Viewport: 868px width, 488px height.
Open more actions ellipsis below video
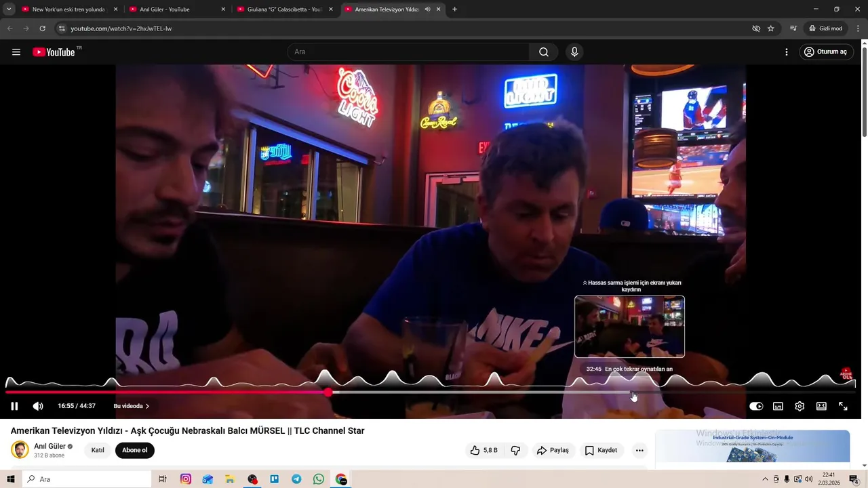(639, 450)
